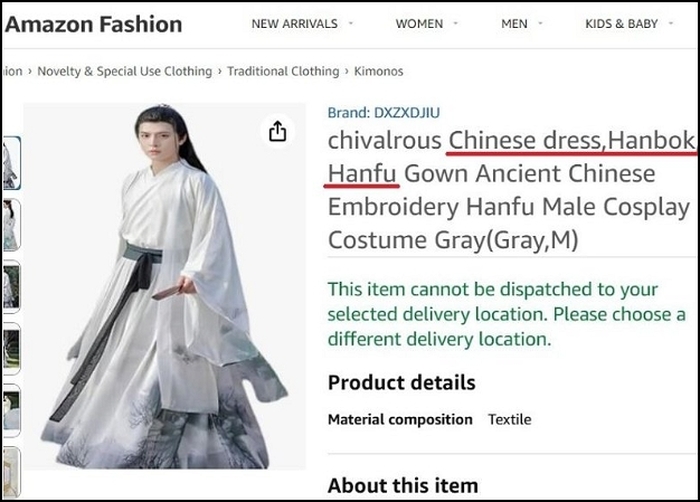This screenshot has height=502, width=700.
Task: Open the MEN menu
Action: point(514,24)
